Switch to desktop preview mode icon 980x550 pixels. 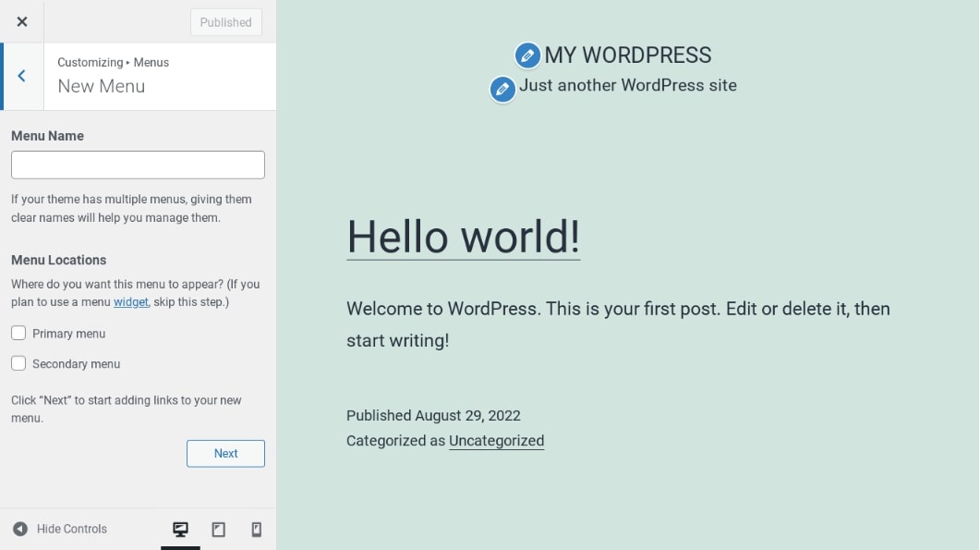pyautogui.click(x=181, y=530)
